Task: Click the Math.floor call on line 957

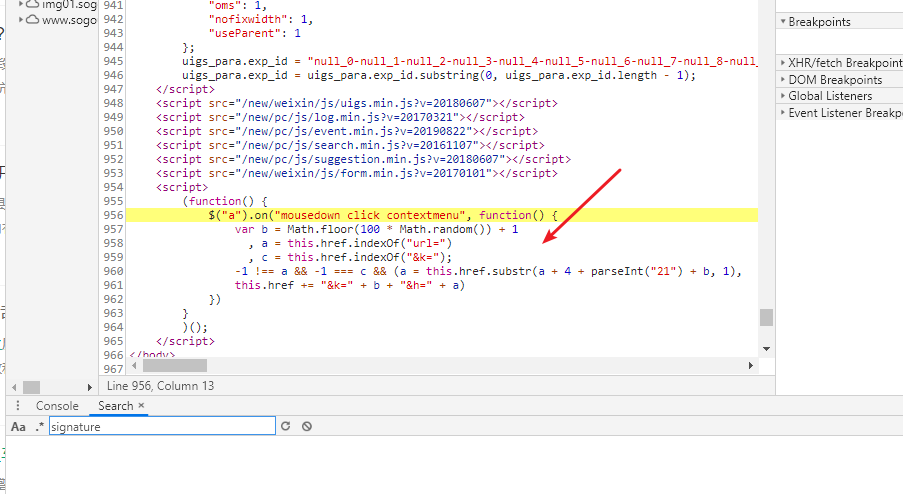Action: click(x=320, y=229)
